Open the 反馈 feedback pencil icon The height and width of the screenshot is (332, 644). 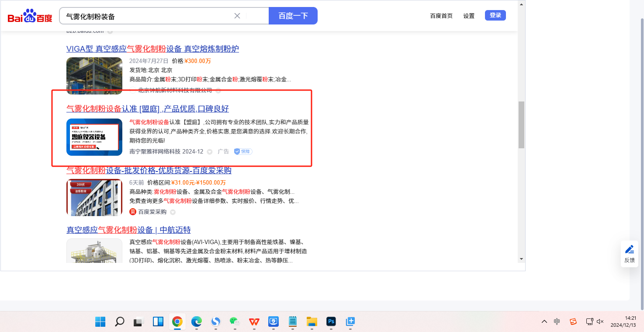[x=629, y=250]
